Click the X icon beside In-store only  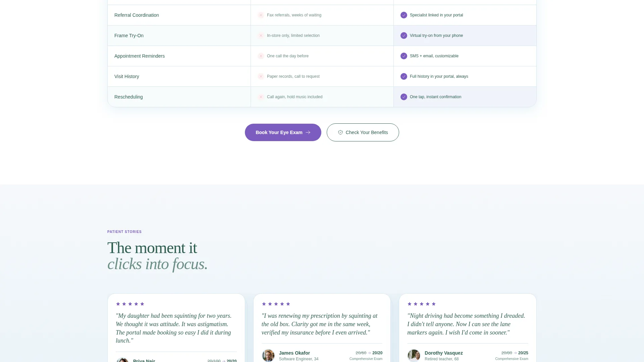point(261,36)
